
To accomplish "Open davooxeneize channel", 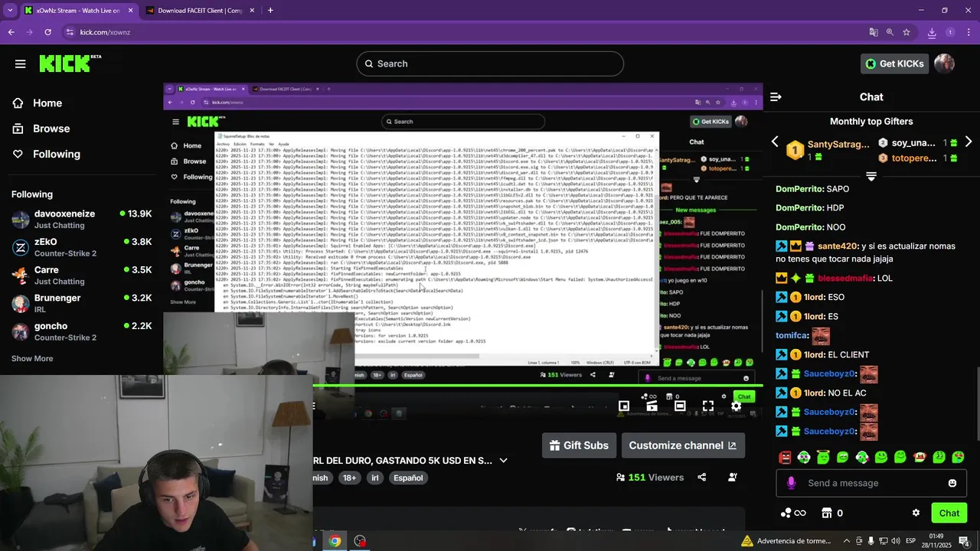I will click(82, 220).
